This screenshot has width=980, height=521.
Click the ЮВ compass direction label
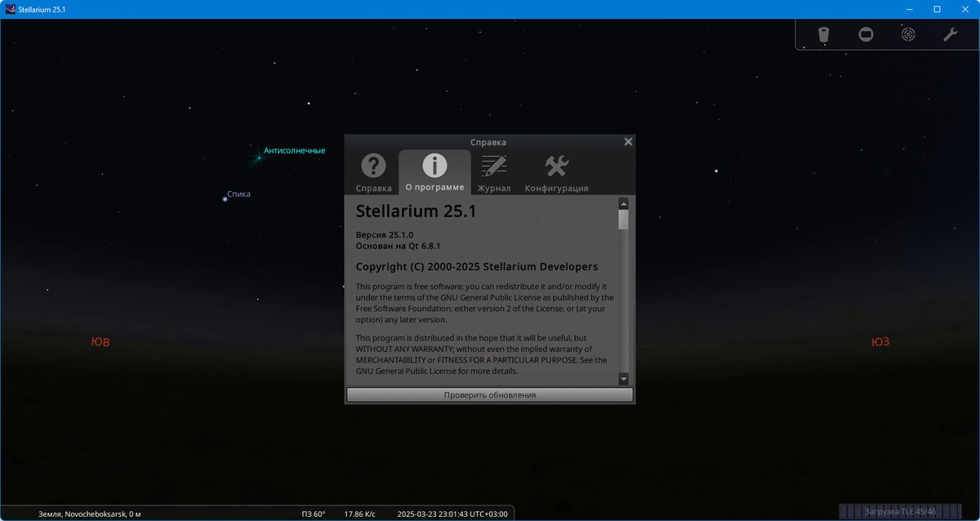pyautogui.click(x=100, y=342)
